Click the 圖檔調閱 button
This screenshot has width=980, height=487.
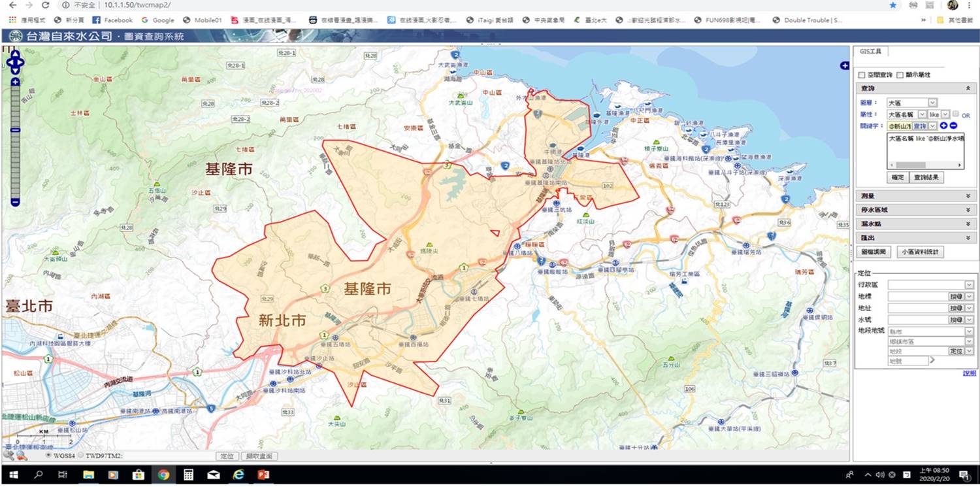click(874, 252)
